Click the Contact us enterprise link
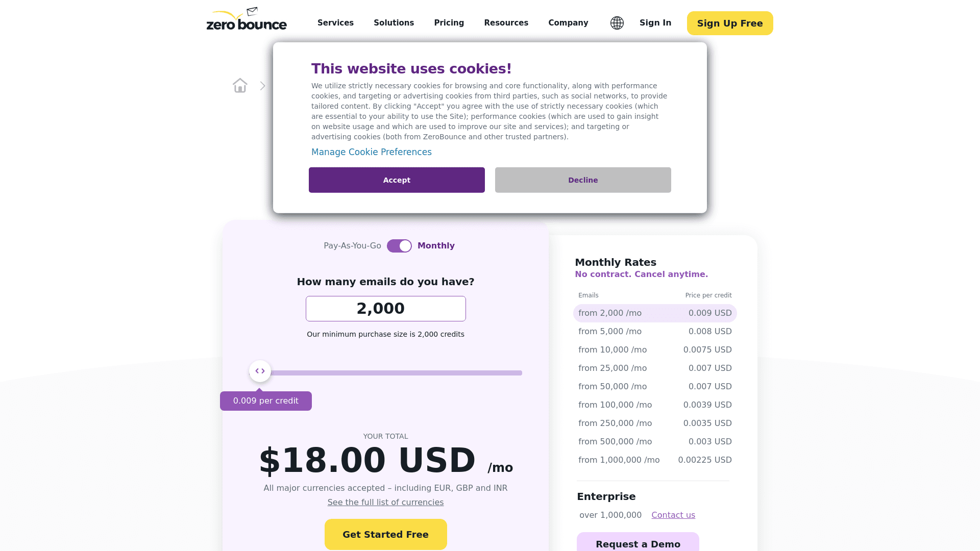The image size is (980, 551). 673,515
